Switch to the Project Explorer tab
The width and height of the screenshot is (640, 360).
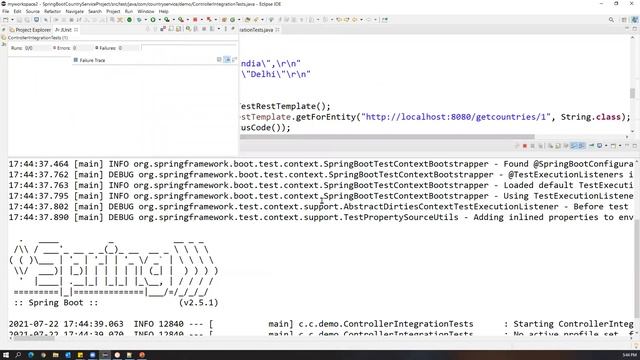click(x=30, y=30)
